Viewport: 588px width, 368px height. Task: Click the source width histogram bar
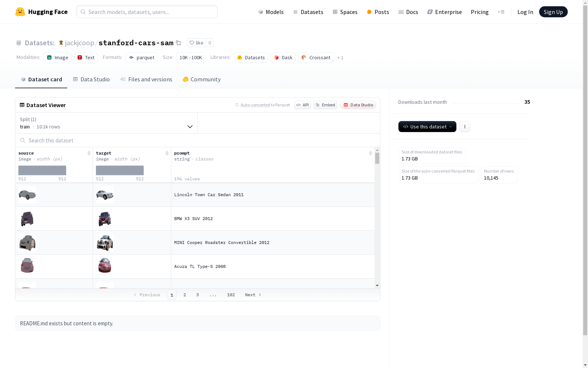42,170
